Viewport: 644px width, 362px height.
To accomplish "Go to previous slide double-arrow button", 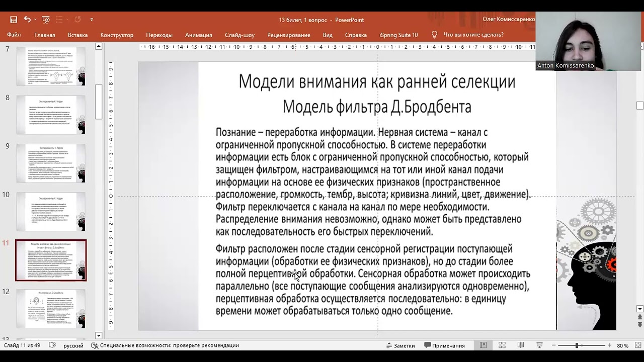I will point(640,317).
